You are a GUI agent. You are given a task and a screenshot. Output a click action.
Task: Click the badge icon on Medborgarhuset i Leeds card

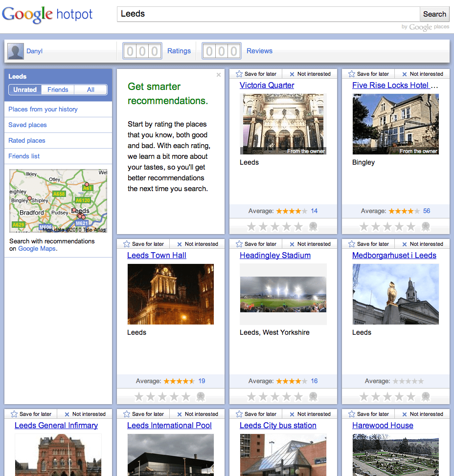click(426, 397)
